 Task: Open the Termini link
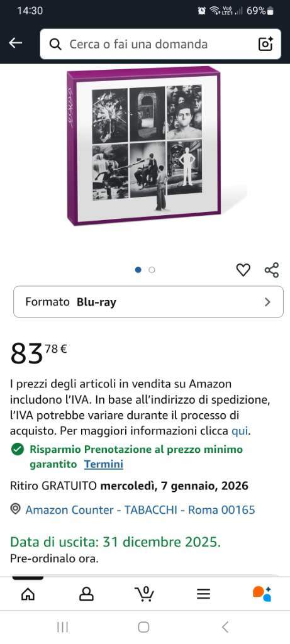point(104,465)
